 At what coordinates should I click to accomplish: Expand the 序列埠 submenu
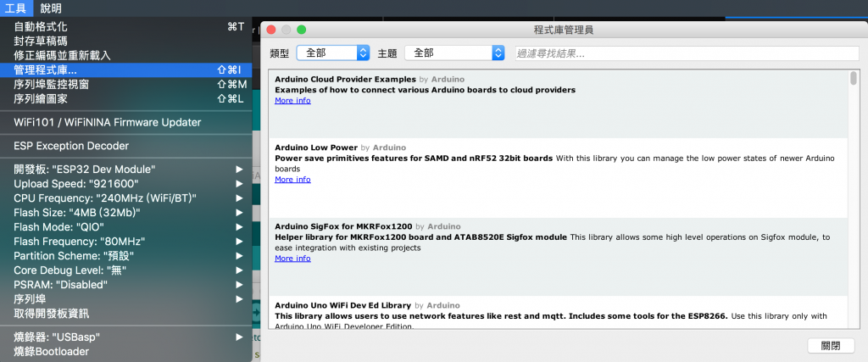pos(126,299)
